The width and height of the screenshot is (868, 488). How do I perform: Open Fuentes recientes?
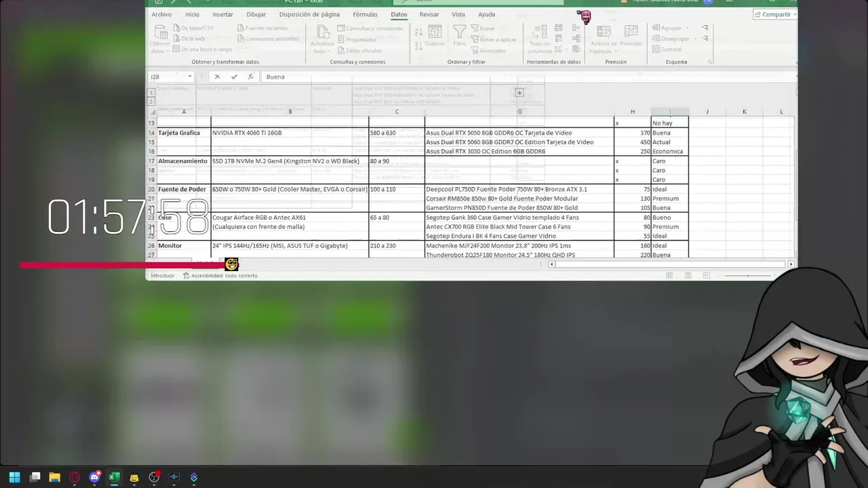pyautogui.click(x=262, y=28)
